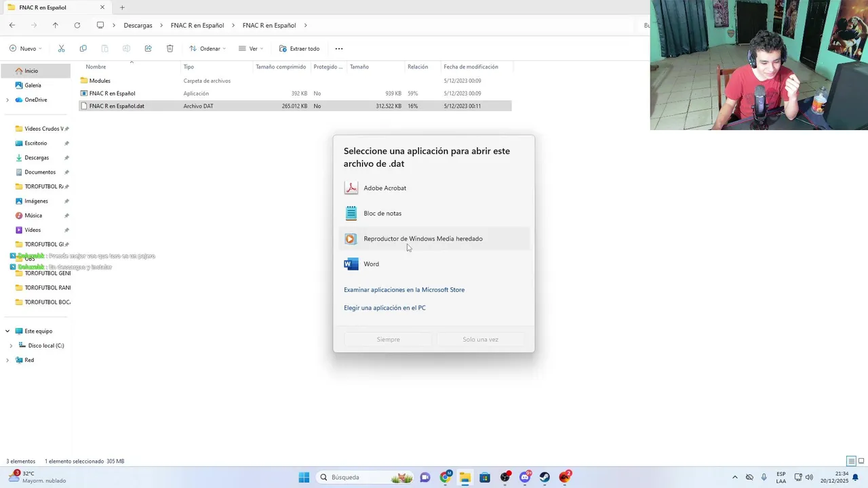Show hidden system tray icons chevron
This screenshot has width=868, height=488.
tap(734, 477)
